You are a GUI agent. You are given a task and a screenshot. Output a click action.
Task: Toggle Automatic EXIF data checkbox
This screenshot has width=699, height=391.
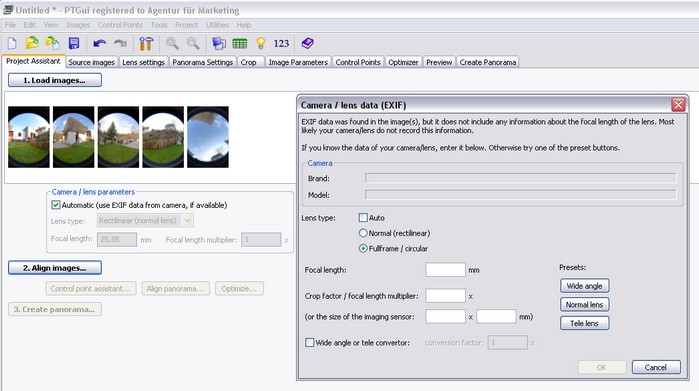56,205
